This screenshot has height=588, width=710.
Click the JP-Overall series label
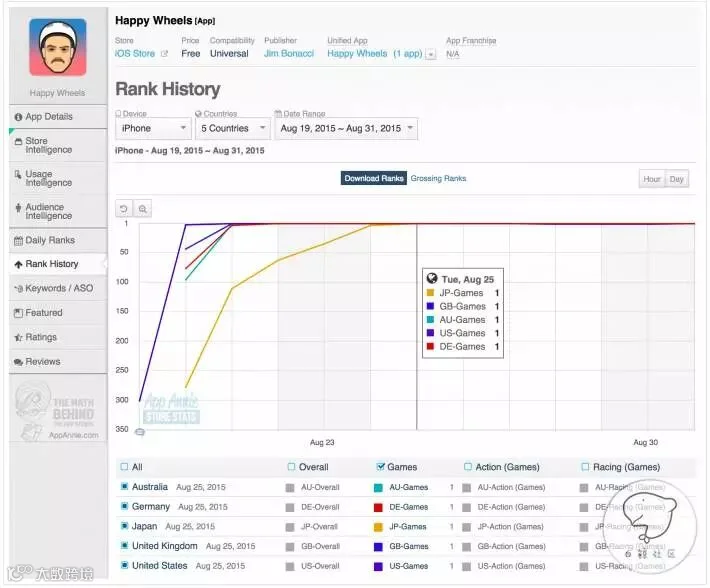point(319,527)
